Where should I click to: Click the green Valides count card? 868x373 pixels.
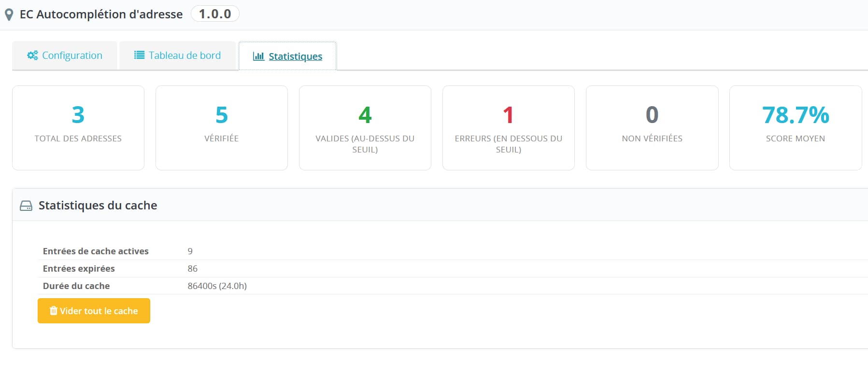coord(365,128)
